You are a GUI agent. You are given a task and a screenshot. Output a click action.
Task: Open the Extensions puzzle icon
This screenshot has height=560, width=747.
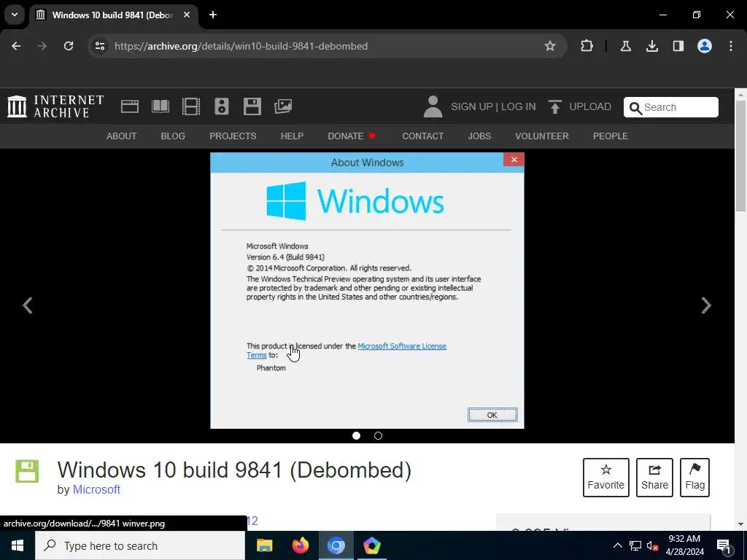click(x=587, y=46)
